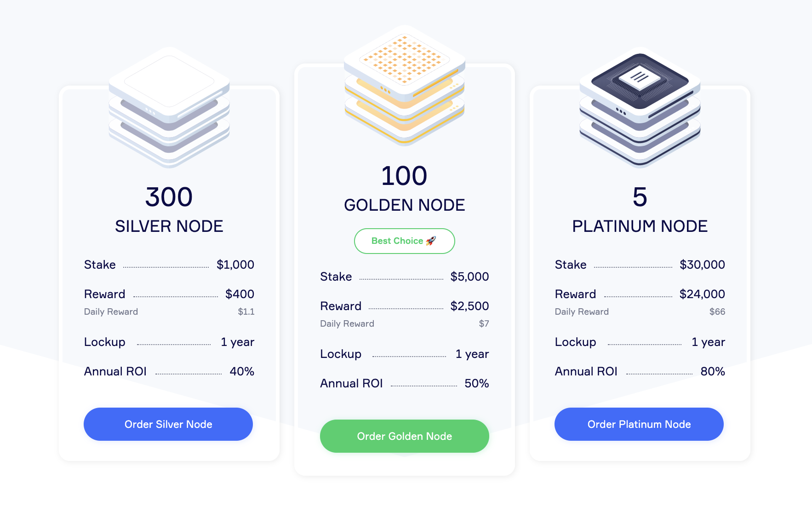
Task: Click the 300 silver node count
Action: (x=169, y=197)
